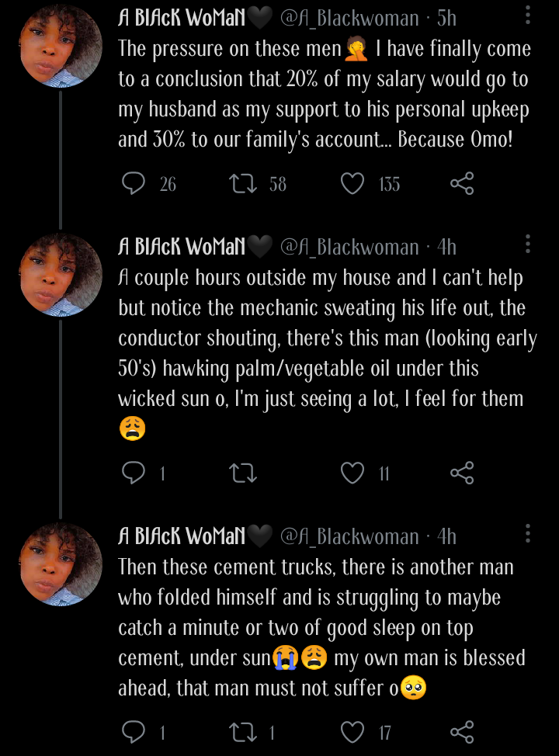Retweet the first tweet with 58 retweets

point(244,183)
